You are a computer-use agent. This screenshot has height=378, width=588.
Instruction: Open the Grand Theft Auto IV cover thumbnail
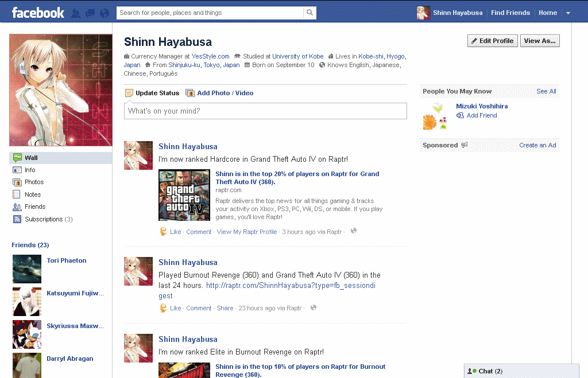click(x=184, y=195)
